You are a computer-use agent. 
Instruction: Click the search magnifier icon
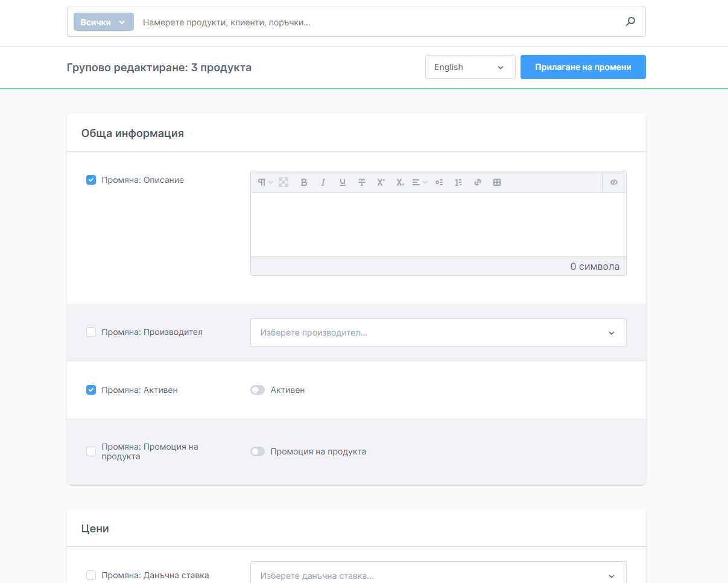[x=630, y=22]
